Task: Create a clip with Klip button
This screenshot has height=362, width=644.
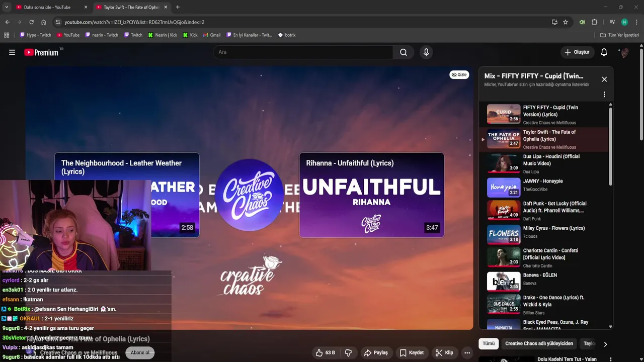Action: pos(444,353)
